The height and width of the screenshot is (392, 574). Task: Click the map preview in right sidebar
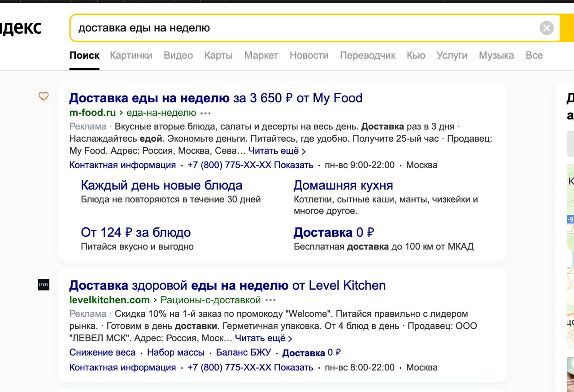(x=570, y=257)
